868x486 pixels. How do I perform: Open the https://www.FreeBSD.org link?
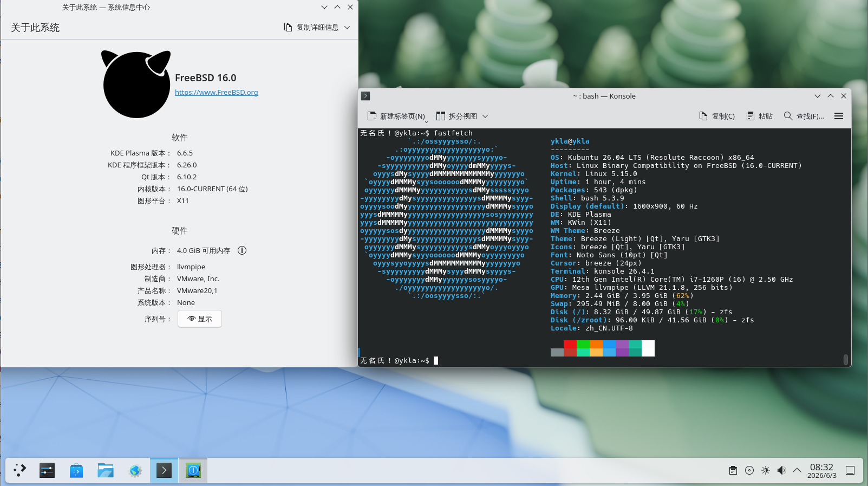coord(217,92)
